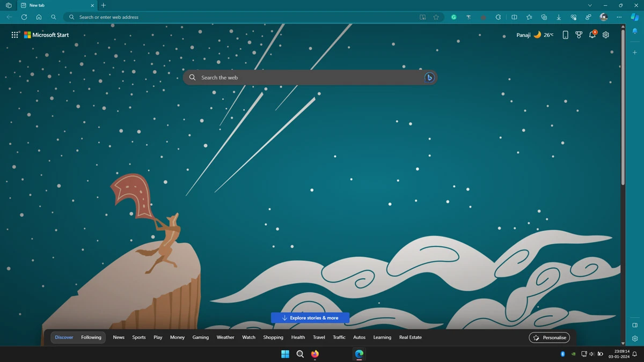Open the Downloads icon in the toolbar
644x362 pixels.
click(559, 17)
